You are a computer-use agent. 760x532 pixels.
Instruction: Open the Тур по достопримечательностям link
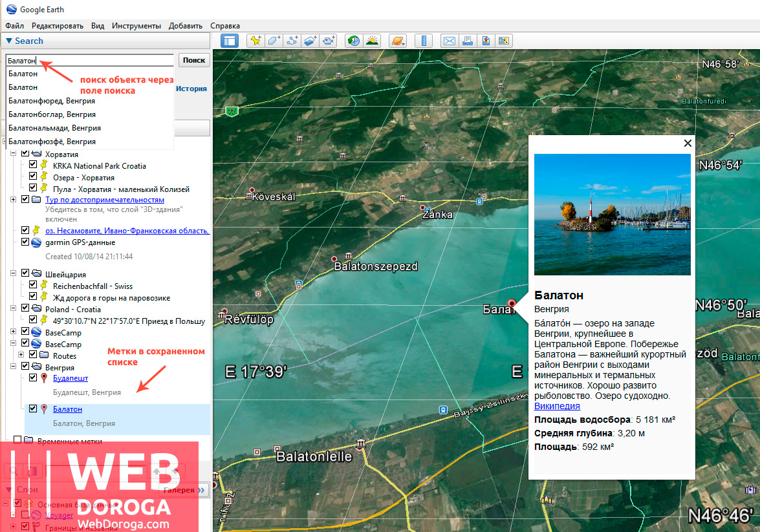(x=105, y=200)
